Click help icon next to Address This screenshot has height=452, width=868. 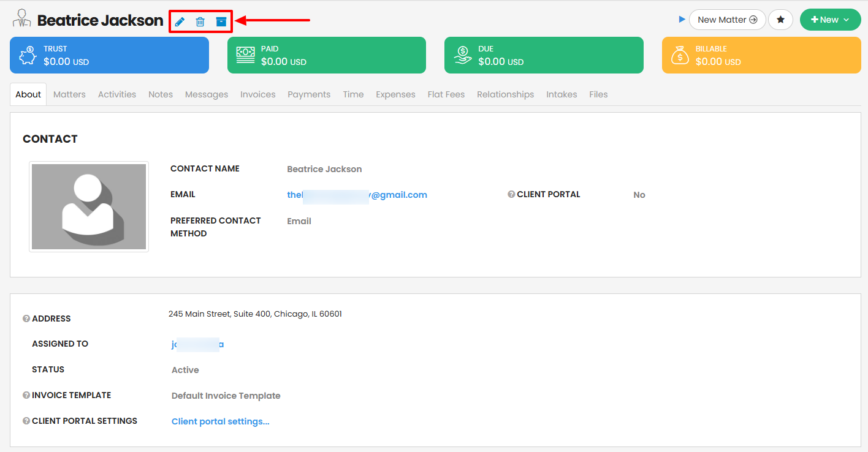click(26, 318)
